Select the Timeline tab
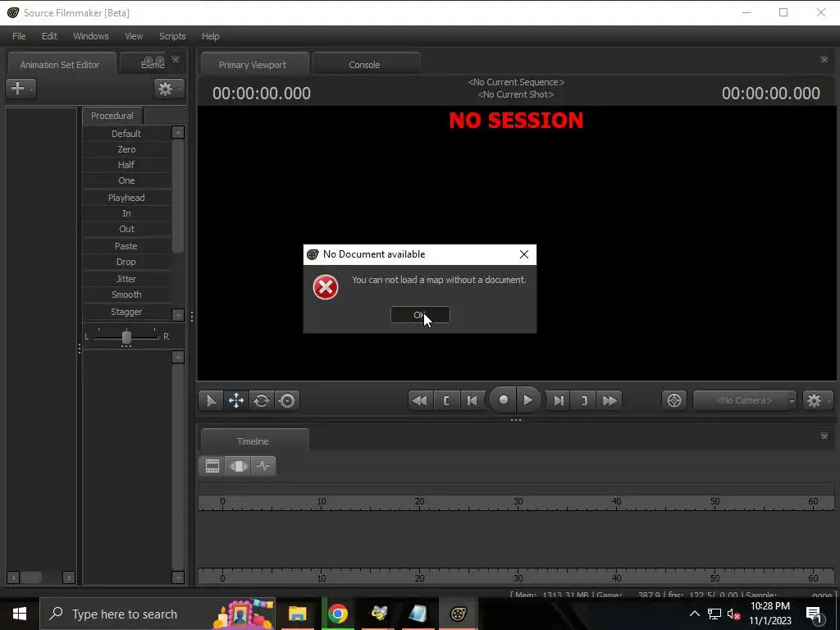This screenshot has height=630, width=840. pyautogui.click(x=253, y=441)
